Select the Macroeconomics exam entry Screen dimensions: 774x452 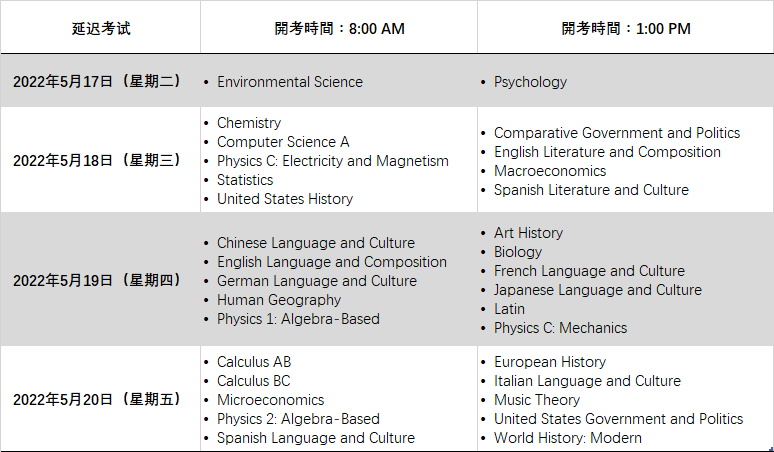tap(550, 171)
